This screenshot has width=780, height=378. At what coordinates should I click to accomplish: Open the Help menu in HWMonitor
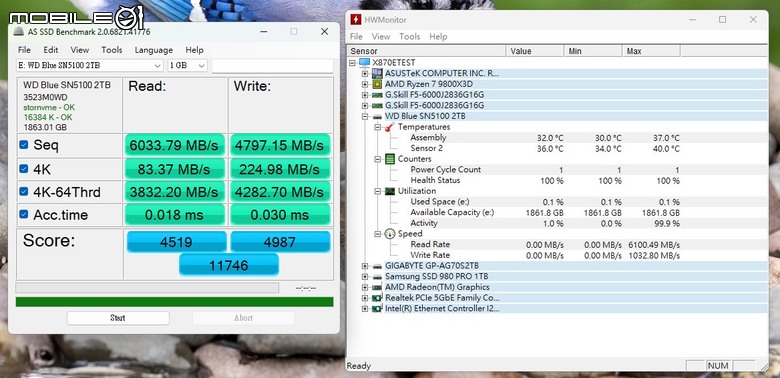pyautogui.click(x=438, y=36)
